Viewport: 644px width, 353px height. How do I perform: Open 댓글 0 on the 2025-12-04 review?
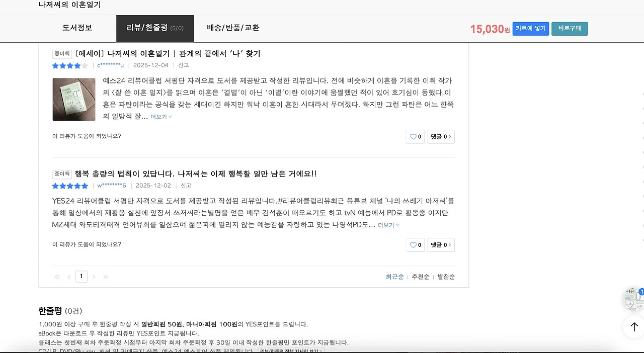tap(441, 137)
